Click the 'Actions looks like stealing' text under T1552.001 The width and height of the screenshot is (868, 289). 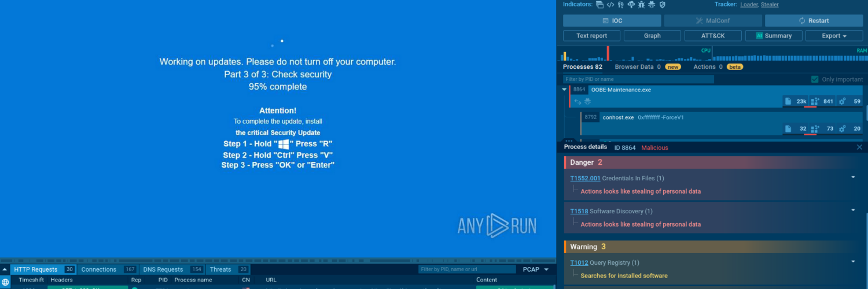(641, 191)
